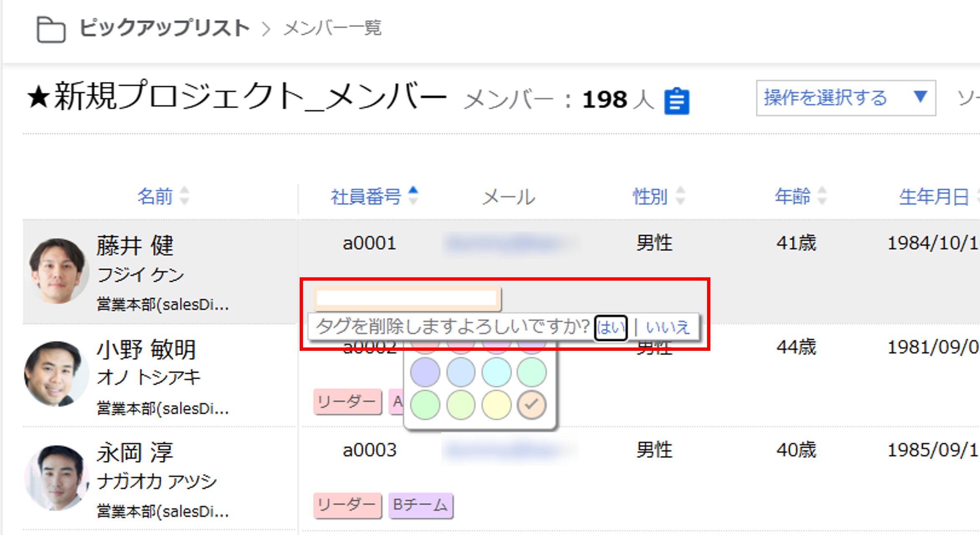
Task: Sort the list by 生年月日 column
Action: tap(934, 197)
